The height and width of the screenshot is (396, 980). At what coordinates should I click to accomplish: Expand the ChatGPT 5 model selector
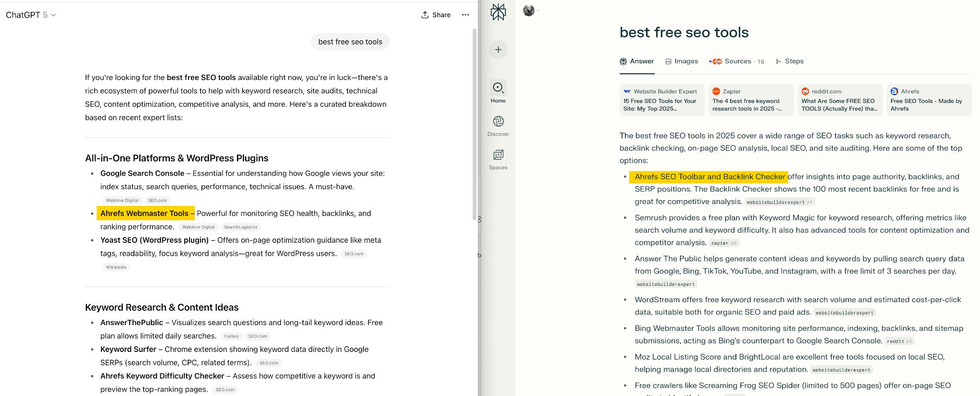click(x=31, y=15)
